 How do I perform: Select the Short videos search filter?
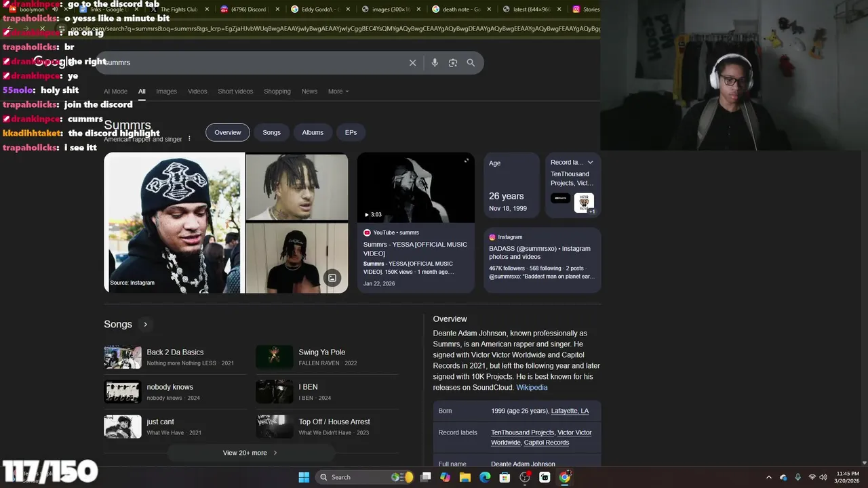click(x=235, y=91)
